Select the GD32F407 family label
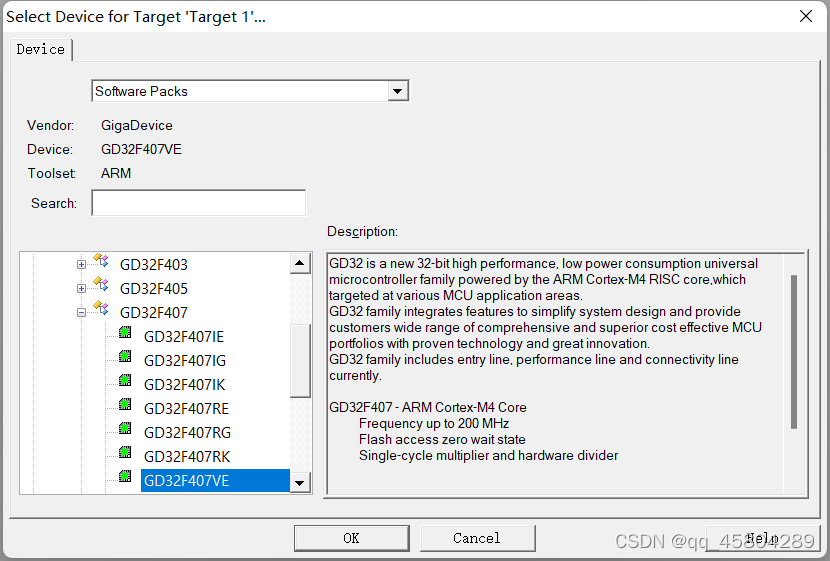 [x=154, y=312]
